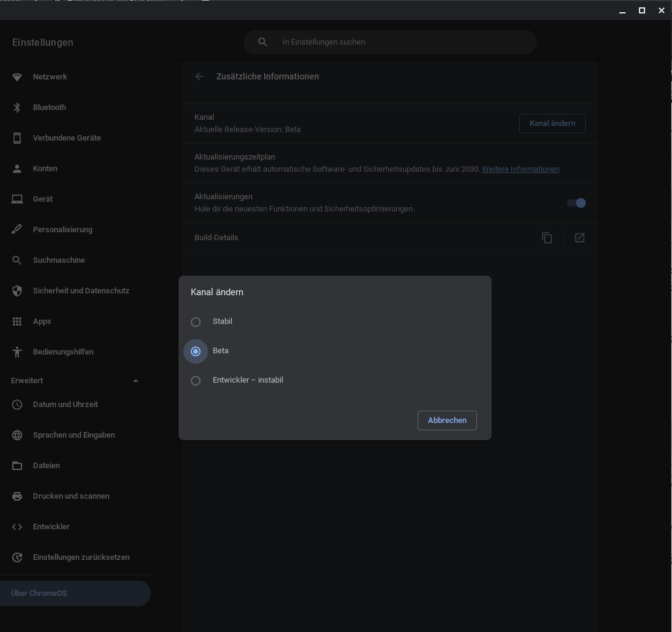672x632 pixels.
Task: Select the Stabil channel radio button
Action: point(196,322)
